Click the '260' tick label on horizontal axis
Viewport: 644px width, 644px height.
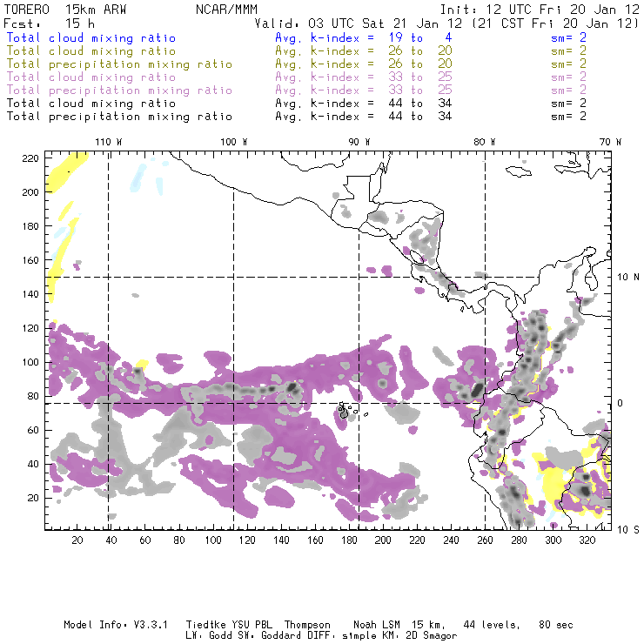(x=485, y=540)
